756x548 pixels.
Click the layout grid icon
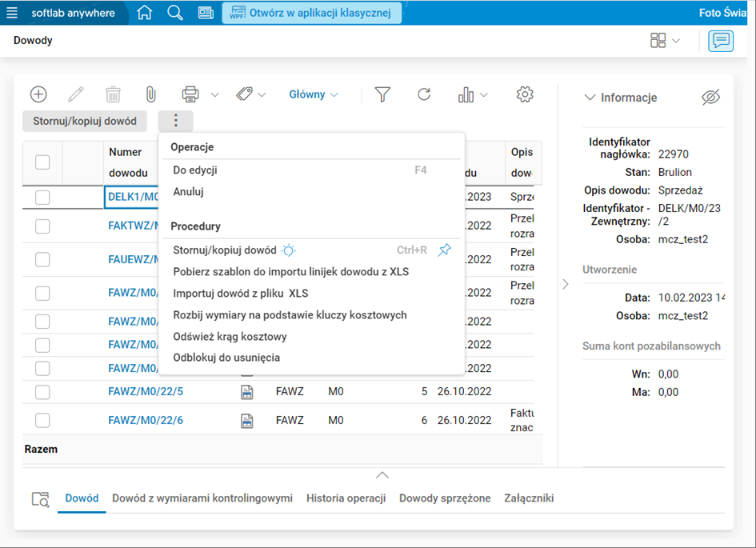658,41
